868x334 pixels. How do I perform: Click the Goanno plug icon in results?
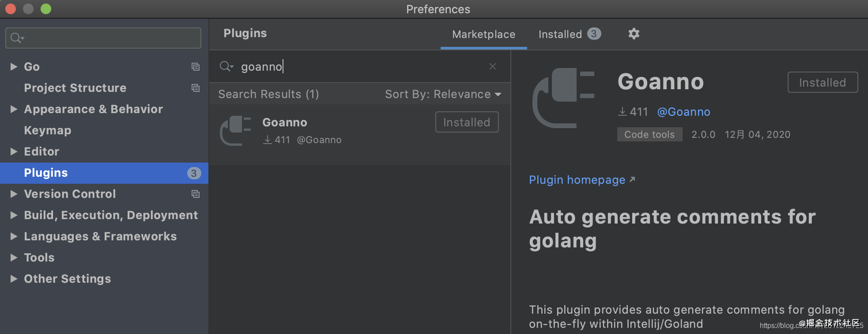tap(235, 130)
